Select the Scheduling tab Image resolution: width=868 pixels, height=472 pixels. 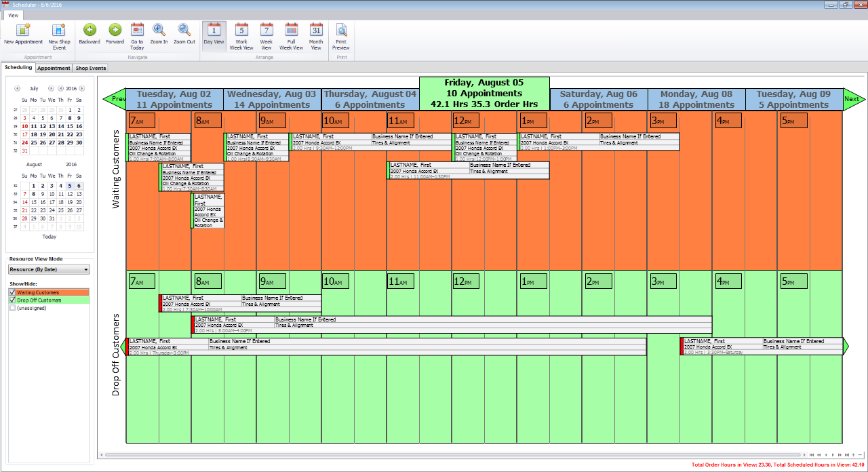coord(18,68)
